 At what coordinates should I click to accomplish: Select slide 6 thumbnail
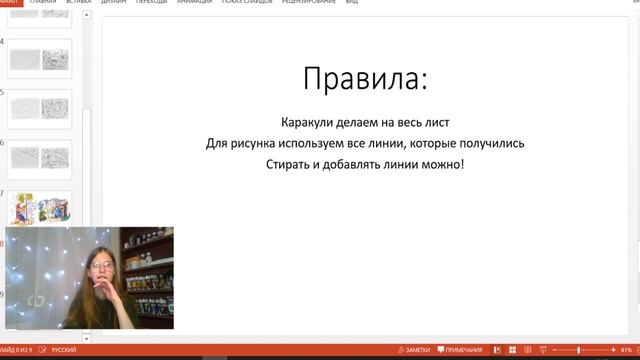point(40,159)
